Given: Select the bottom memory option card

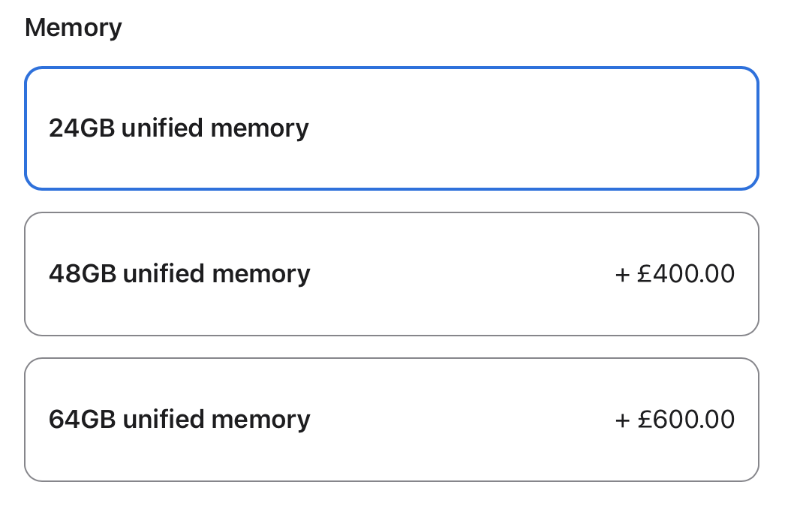Looking at the screenshot, I should coord(391,420).
